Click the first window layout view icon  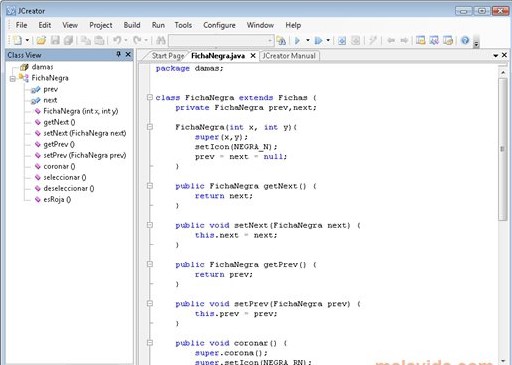click(421, 41)
